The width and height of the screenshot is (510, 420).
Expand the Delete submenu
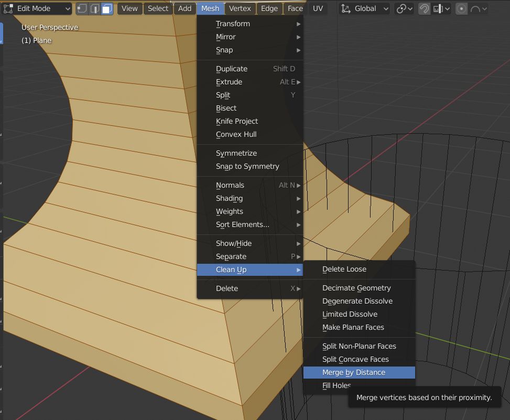[x=250, y=288]
